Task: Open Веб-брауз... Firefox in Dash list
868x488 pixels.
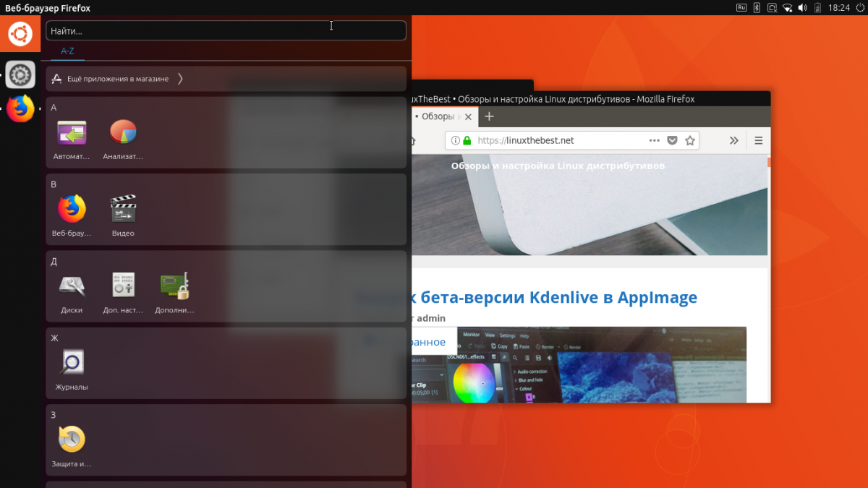Action: (x=72, y=217)
